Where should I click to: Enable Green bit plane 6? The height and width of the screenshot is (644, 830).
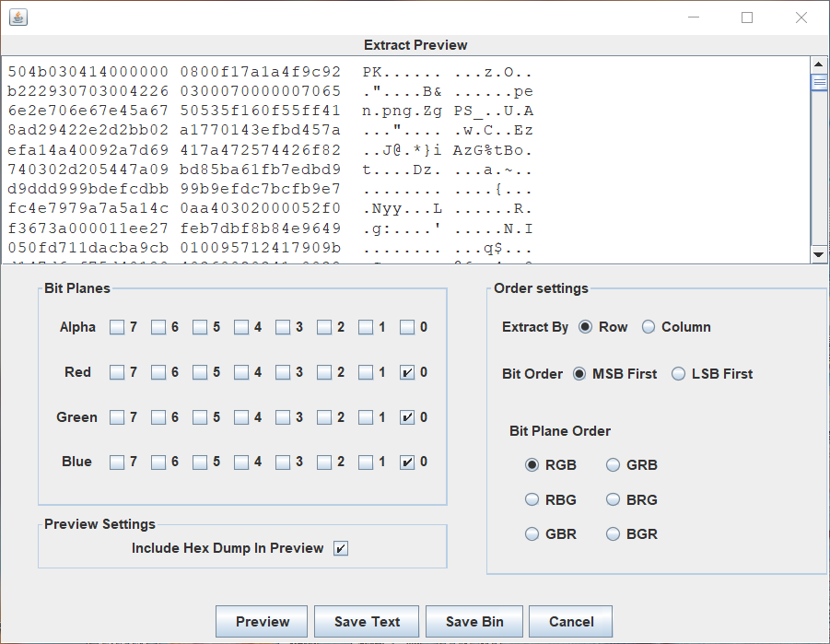158,417
